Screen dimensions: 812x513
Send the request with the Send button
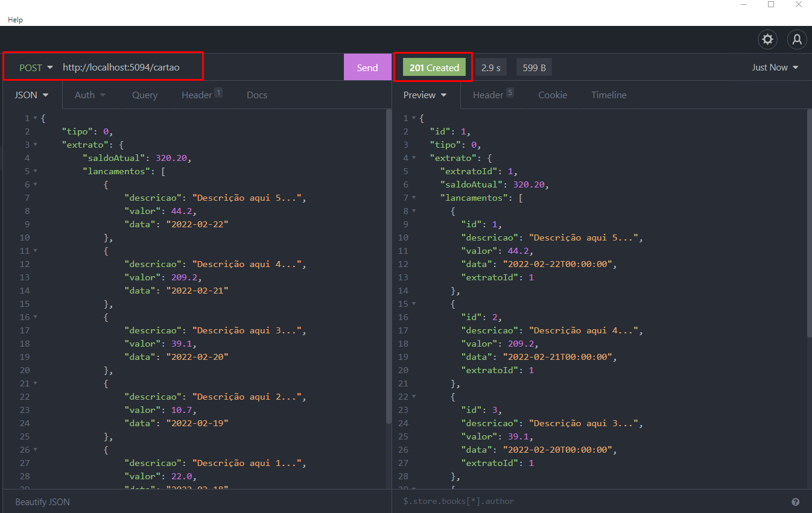pos(367,68)
